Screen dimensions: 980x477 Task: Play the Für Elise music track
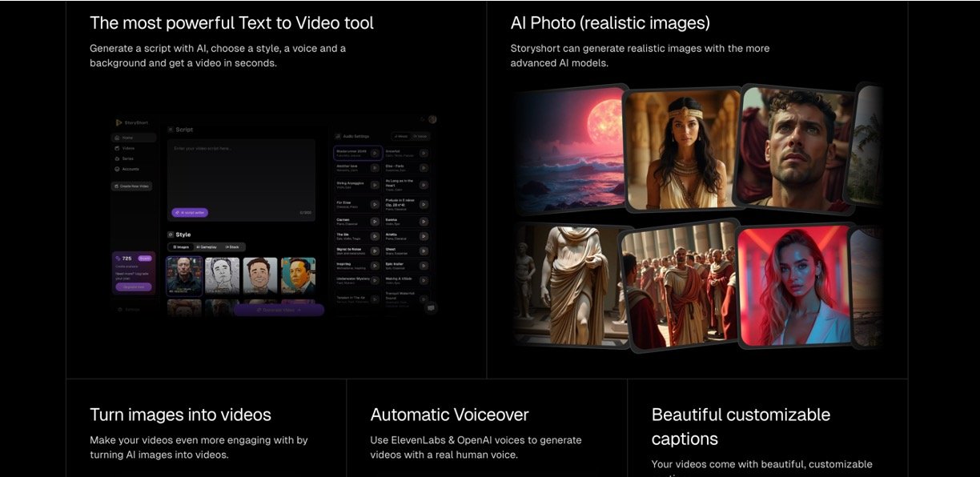coord(374,204)
